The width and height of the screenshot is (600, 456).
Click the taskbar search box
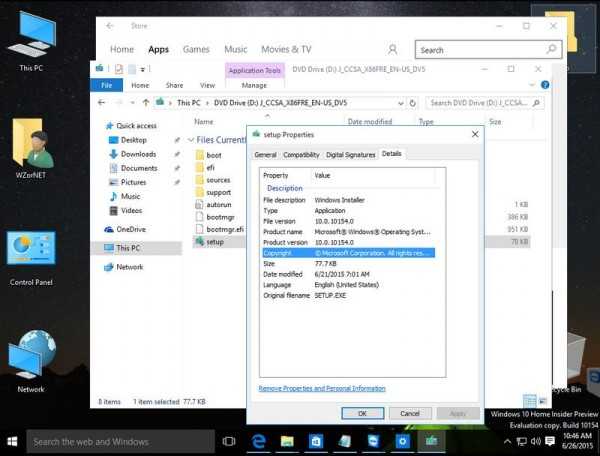[121, 441]
